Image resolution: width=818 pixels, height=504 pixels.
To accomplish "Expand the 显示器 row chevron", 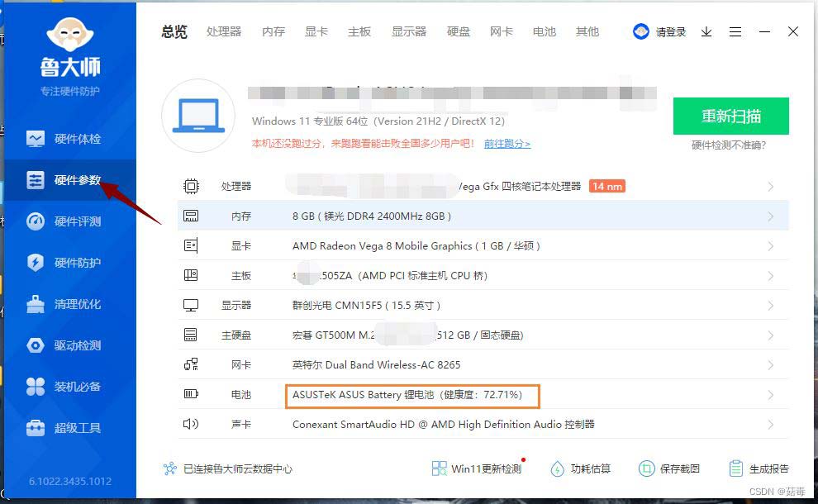I will [771, 306].
